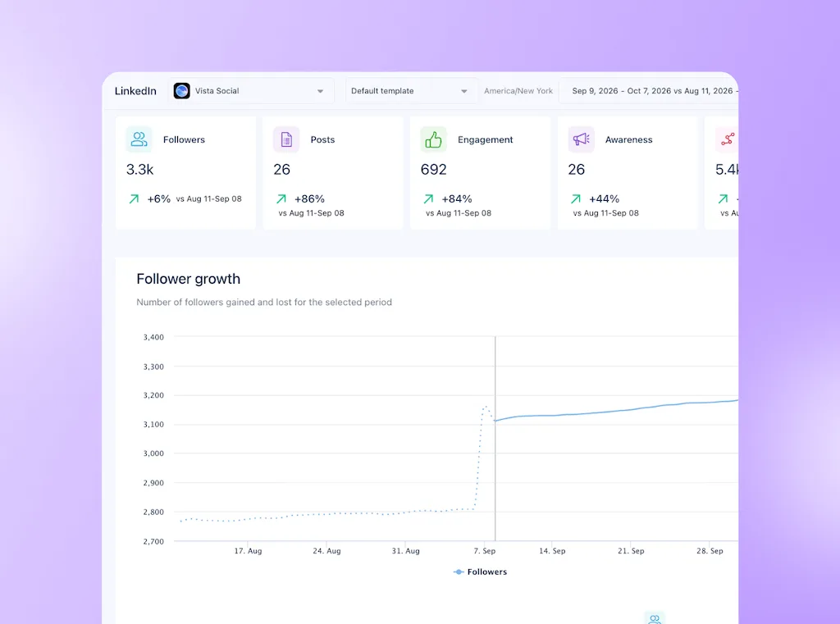Viewport: 840px width, 624px height.
Task: Click the chart subtitle about followers gained
Action: (x=264, y=302)
